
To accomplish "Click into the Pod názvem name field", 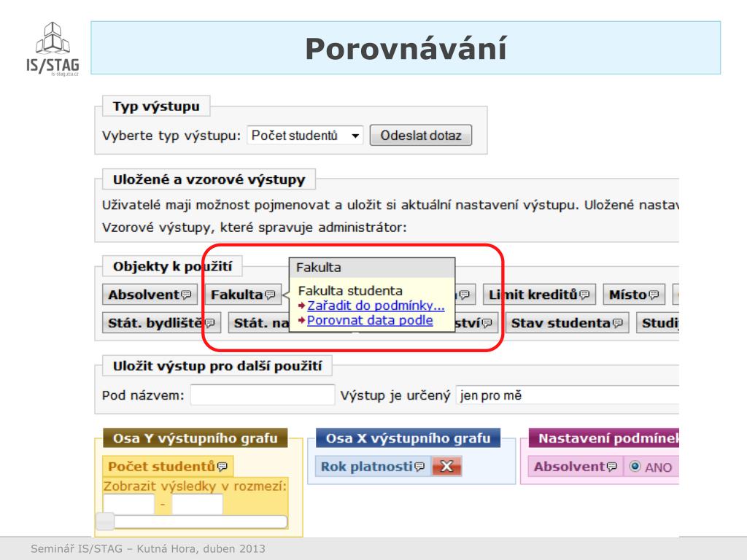I will pos(263,395).
